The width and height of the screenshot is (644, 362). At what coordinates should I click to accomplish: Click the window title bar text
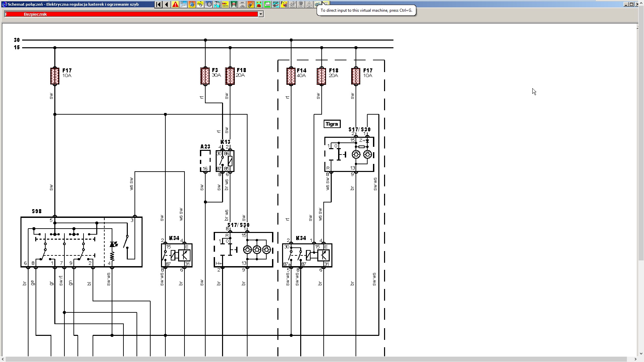[x=73, y=4]
